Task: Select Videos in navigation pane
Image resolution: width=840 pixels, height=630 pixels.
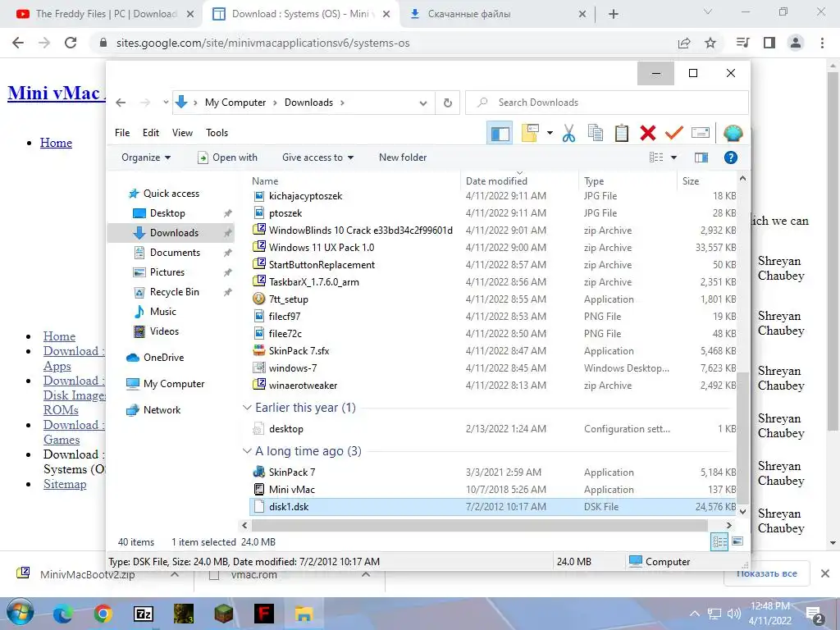Action: click(164, 331)
